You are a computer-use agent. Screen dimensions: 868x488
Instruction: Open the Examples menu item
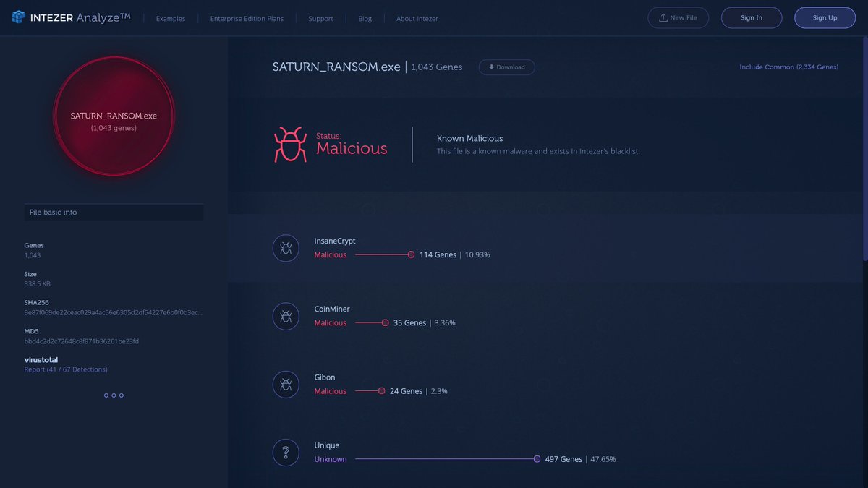click(x=171, y=18)
